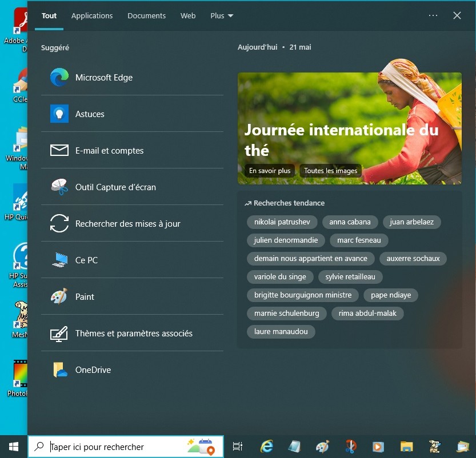Click the En savoir plus button
Viewport: 476px width, 458px height.
point(270,170)
